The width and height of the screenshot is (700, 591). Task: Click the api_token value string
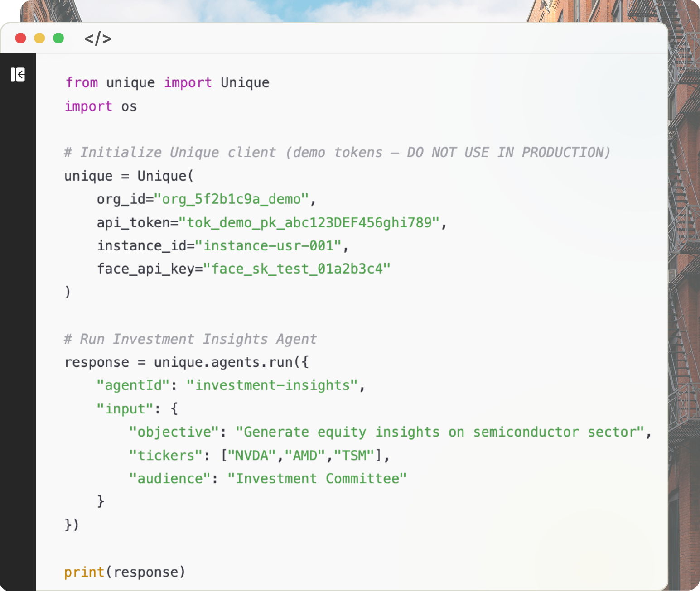click(x=309, y=222)
